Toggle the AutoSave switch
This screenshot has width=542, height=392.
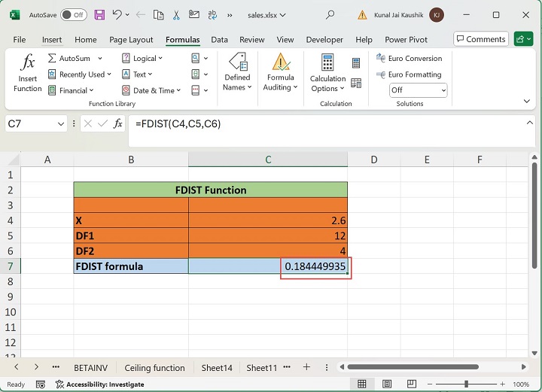coord(73,14)
